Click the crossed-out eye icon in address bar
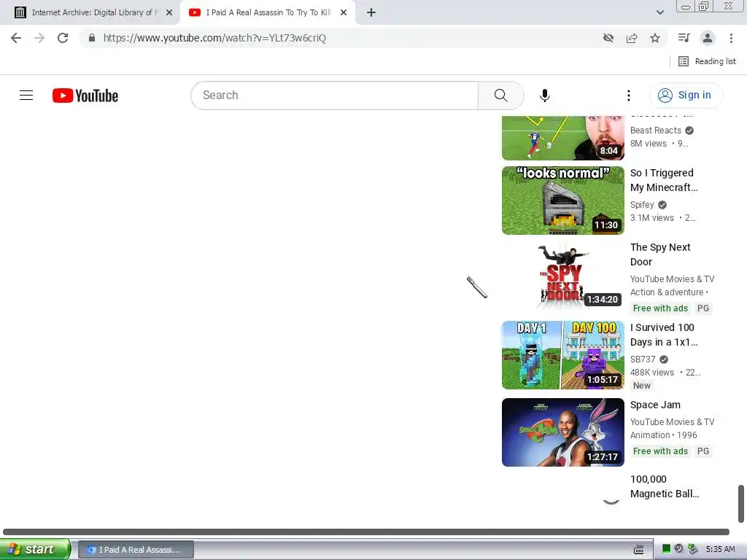The width and height of the screenshot is (747, 560). click(x=608, y=38)
